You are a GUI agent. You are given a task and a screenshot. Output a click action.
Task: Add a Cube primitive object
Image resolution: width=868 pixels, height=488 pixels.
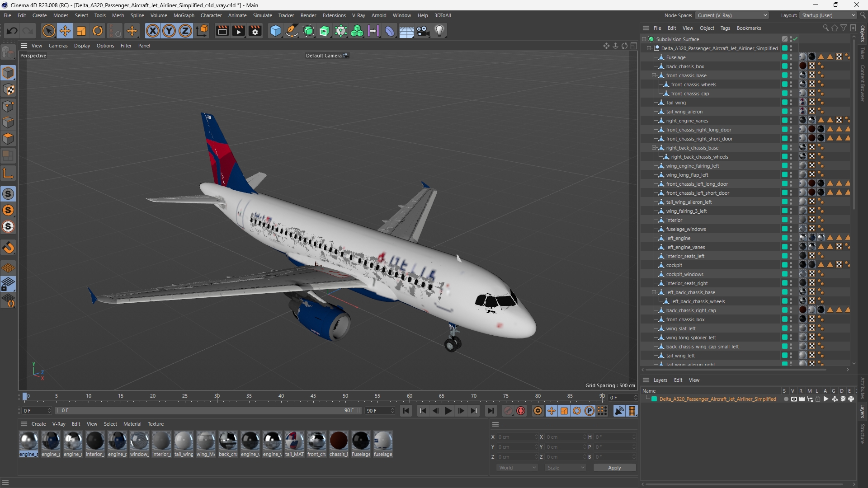(x=275, y=31)
